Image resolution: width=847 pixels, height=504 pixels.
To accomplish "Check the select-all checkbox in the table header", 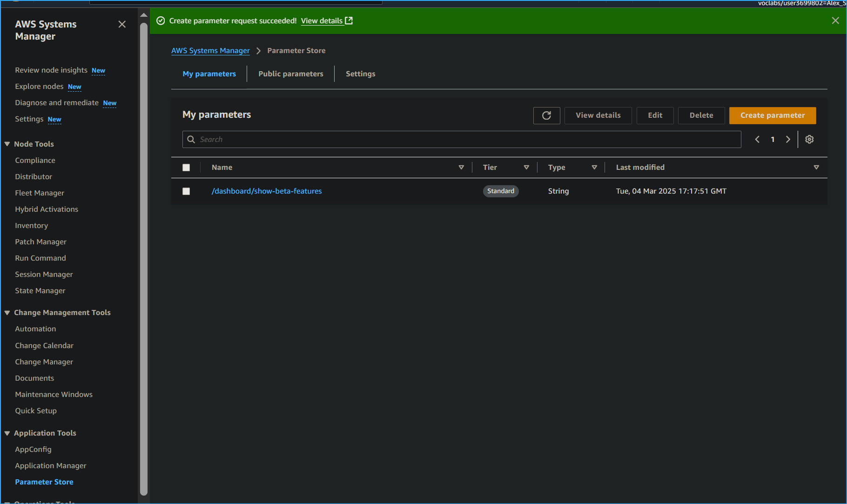I will click(186, 168).
